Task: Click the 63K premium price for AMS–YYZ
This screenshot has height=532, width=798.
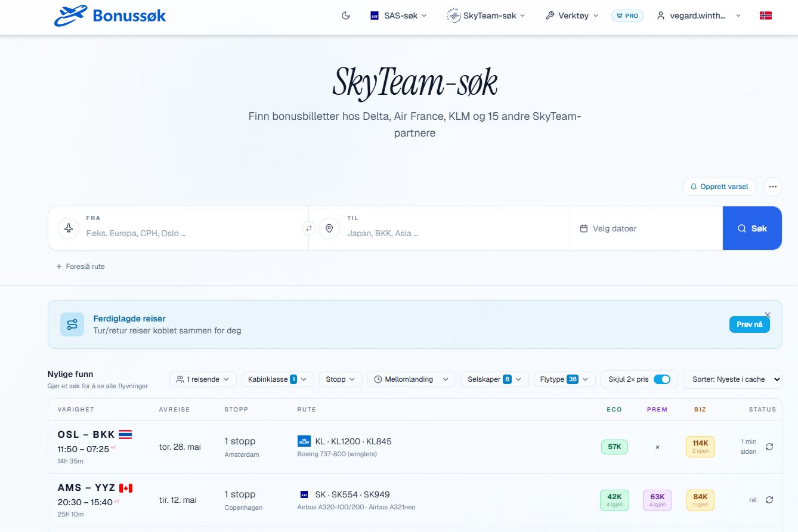Action: tap(657, 500)
